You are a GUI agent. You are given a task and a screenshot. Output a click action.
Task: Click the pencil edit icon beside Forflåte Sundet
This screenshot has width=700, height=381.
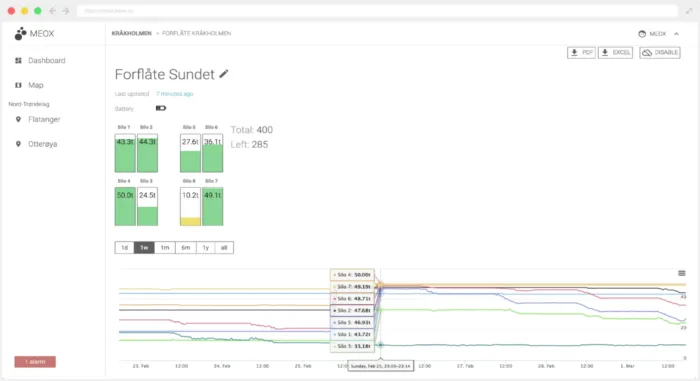(224, 74)
